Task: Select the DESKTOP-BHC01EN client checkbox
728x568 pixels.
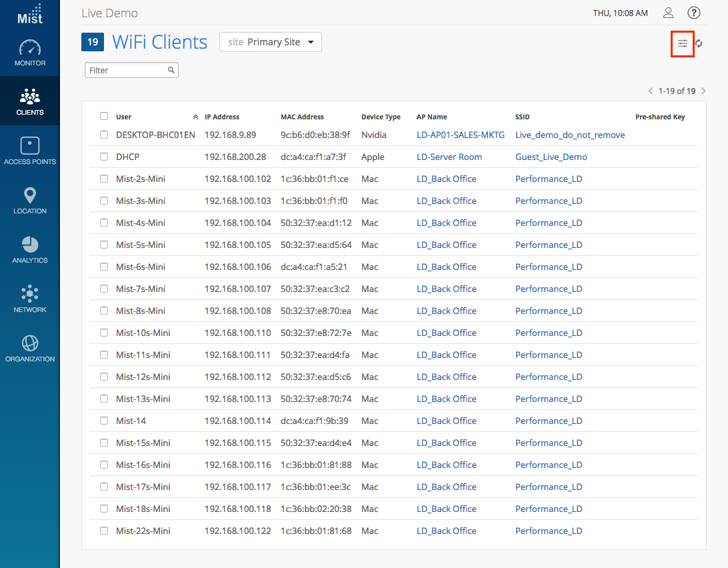Action: (104, 135)
